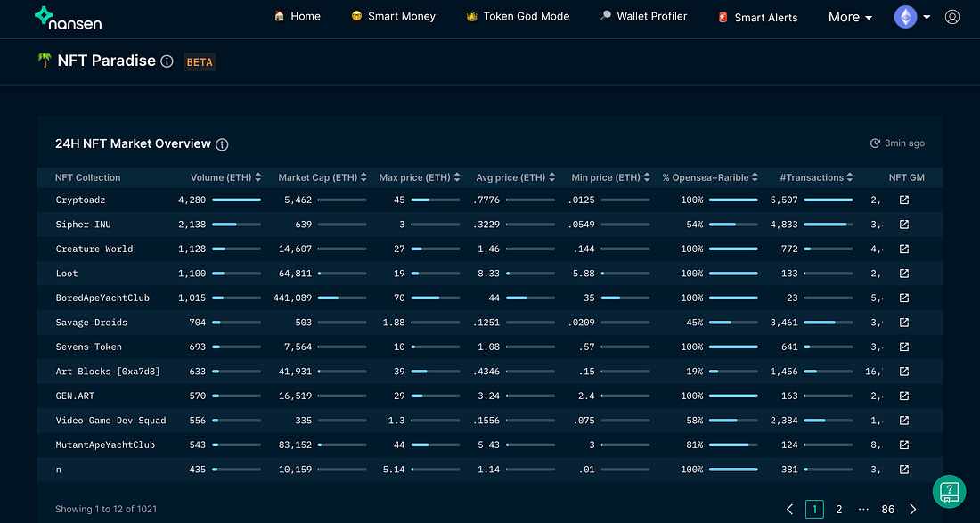Click Sevens Token collection name
This screenshot has width=980, height=523.
click(89, 347)
